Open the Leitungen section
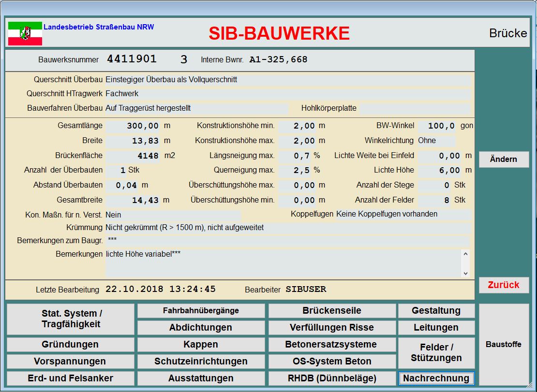 pyautogui.click(x=436, y=328)
